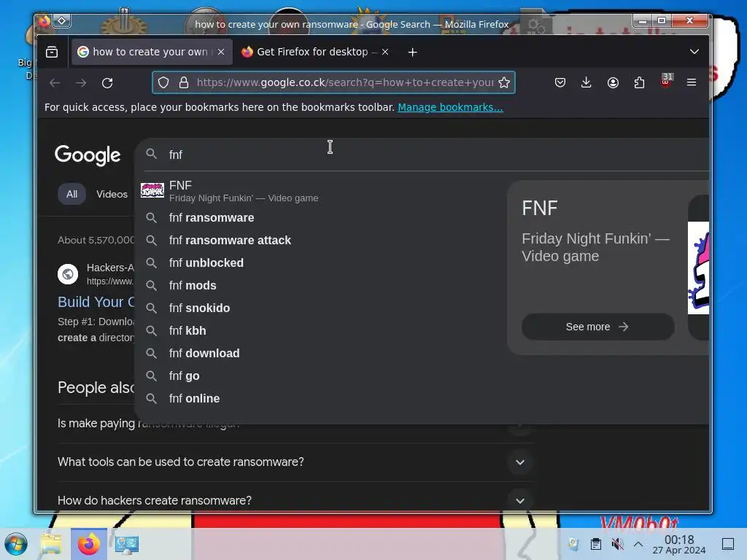Viewport: 747px width, 560px height.
Task: Bookmark this page with the star icon
Action: [x=504, y=83]
